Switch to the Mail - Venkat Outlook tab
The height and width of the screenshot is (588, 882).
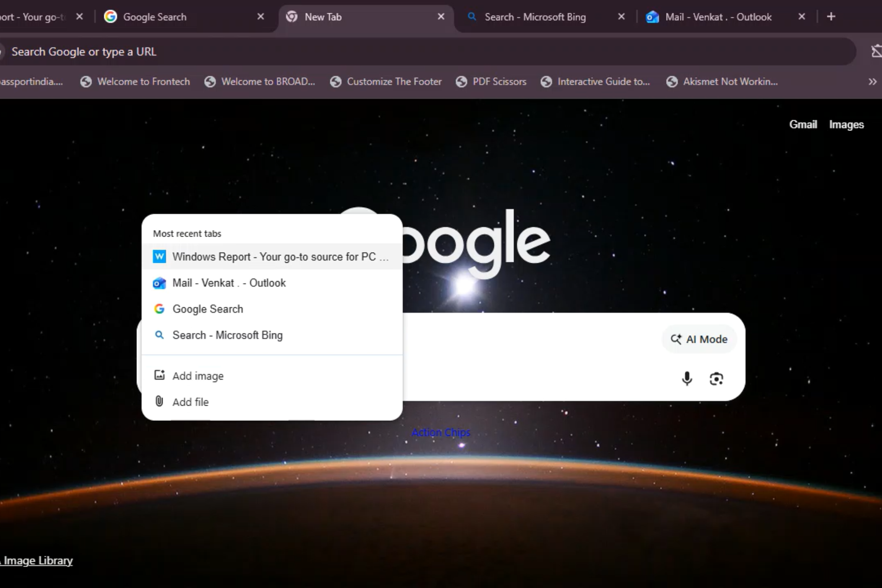[718, 17]
